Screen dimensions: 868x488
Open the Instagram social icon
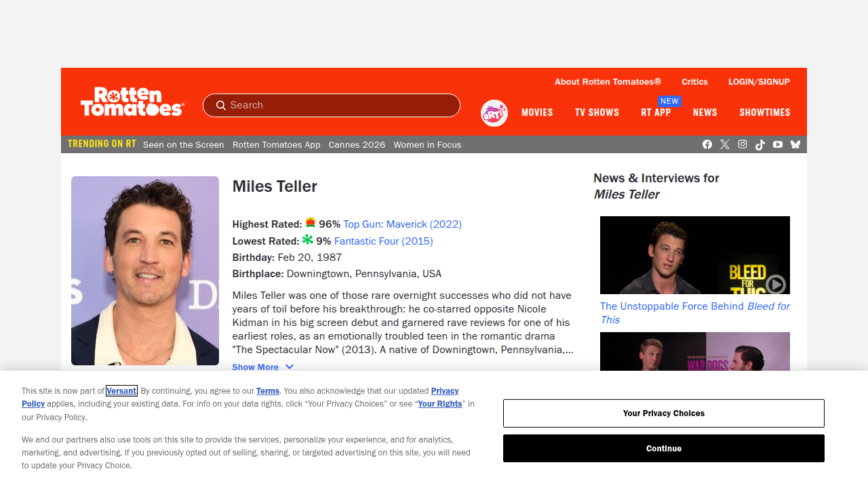tap(743, 144)
